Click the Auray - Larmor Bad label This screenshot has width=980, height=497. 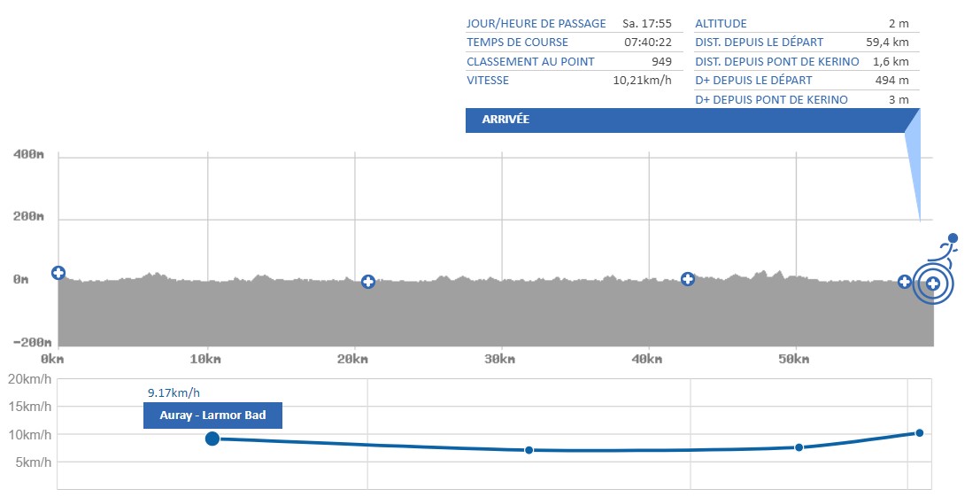(x=212, y=415)
